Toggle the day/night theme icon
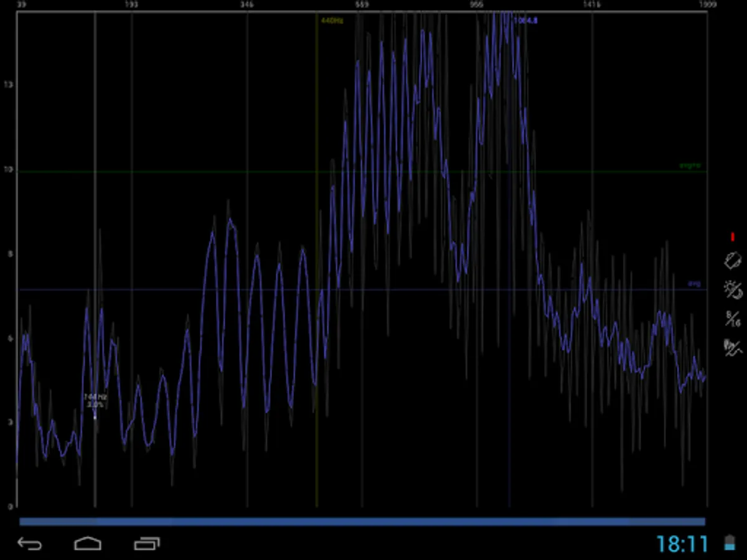The height and width of the screenshot is (560, 747). pyautogui.click(x=733, y=290)
